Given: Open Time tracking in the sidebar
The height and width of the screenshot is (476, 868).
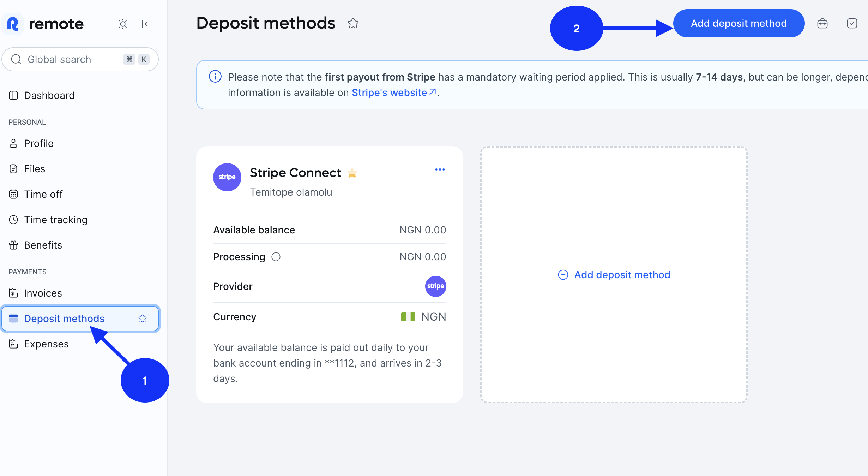Looking at the screenshot, I should click(x=80, y=220).
